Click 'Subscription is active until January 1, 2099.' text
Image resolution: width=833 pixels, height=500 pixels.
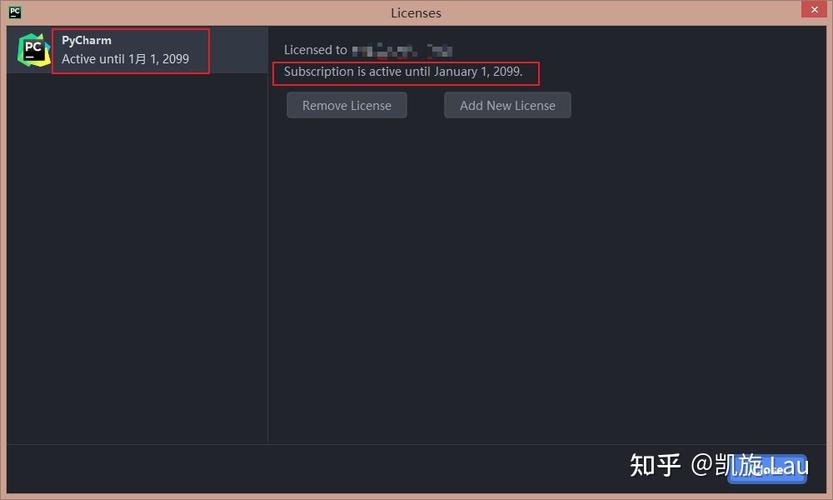point(403,72)
